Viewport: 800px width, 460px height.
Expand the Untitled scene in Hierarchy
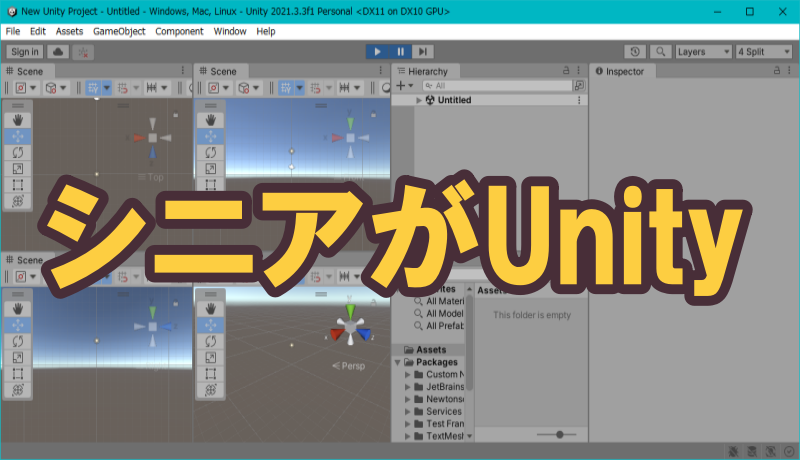point(419,100)
